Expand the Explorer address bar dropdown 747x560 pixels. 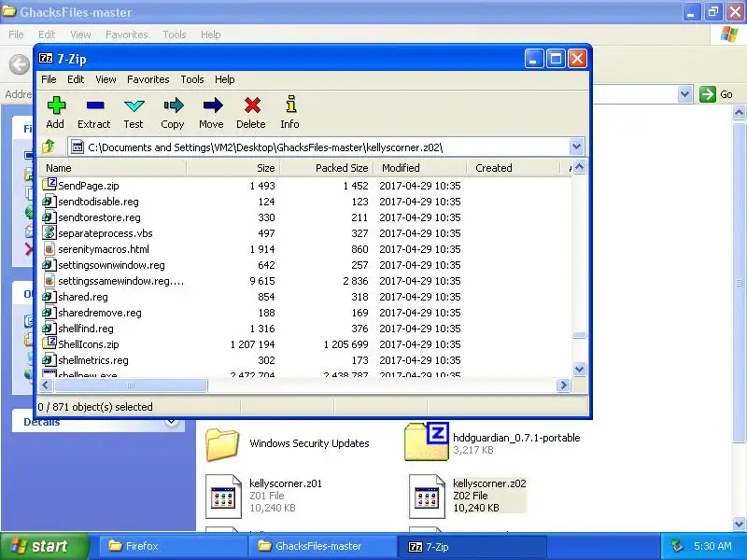point(685,94)
